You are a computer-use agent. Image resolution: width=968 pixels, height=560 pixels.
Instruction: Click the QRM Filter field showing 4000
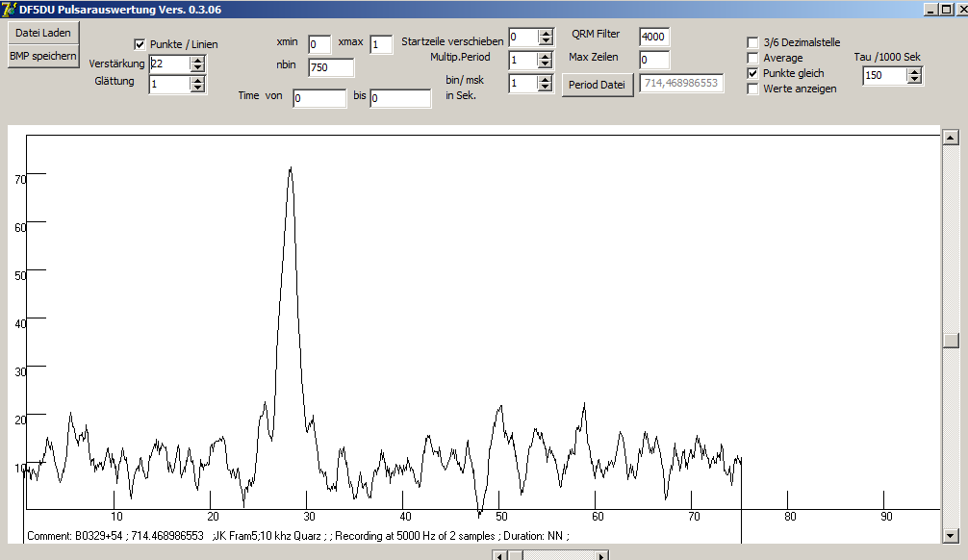654,38
